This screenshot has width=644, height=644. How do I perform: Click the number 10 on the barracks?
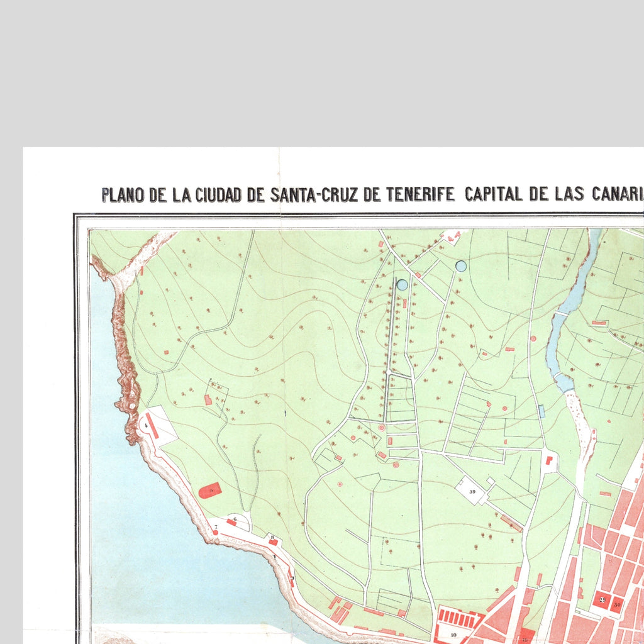453,635
